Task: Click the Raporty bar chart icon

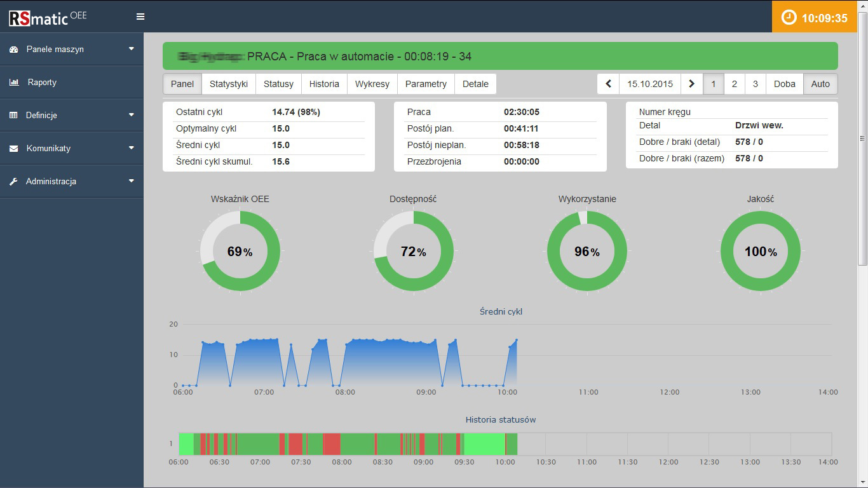Action: tap(14, 82)
